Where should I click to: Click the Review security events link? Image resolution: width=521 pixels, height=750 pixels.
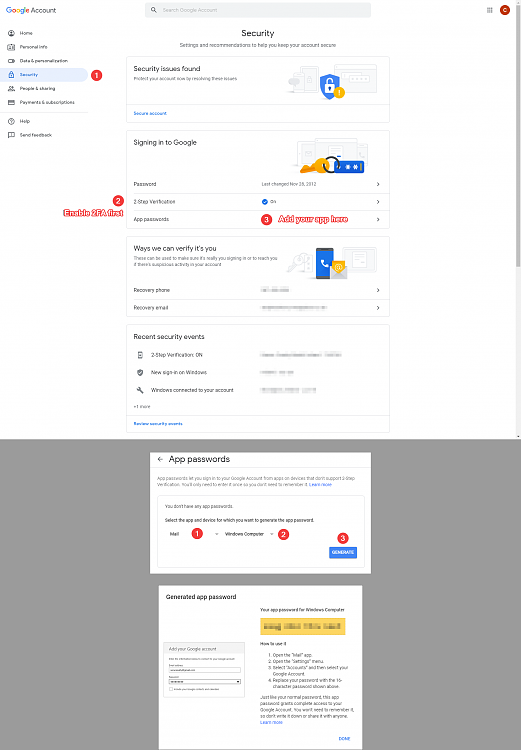pyautogui.click(x=158, y=424)
